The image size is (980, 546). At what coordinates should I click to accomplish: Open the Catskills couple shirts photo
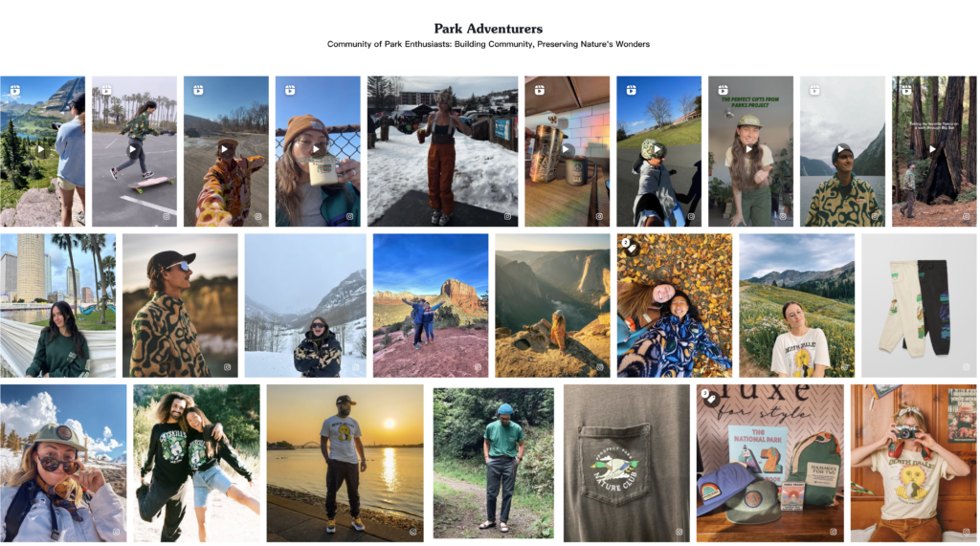[196, 463]
